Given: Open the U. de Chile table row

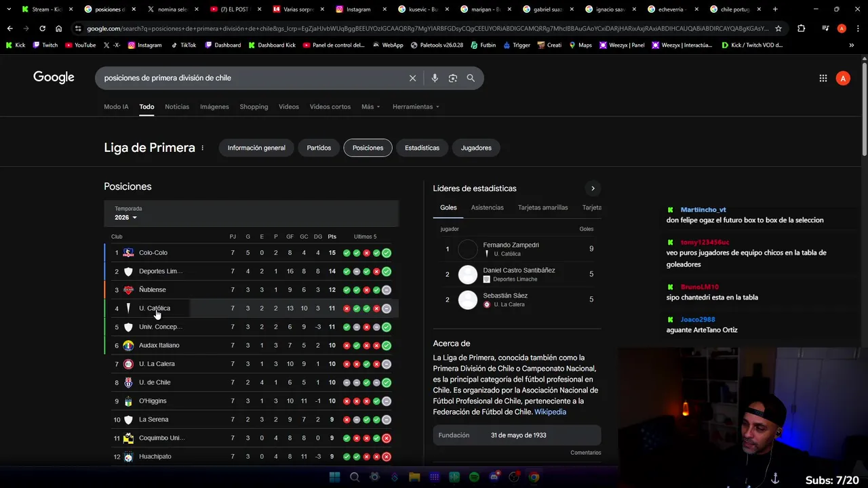Looking at the screenshot, I should (x=252, y=382).
